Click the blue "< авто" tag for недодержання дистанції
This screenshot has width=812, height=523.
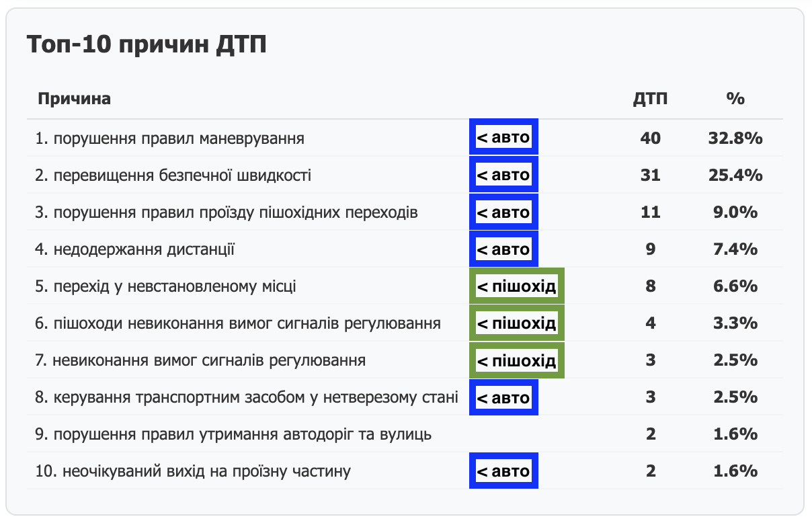503,249
